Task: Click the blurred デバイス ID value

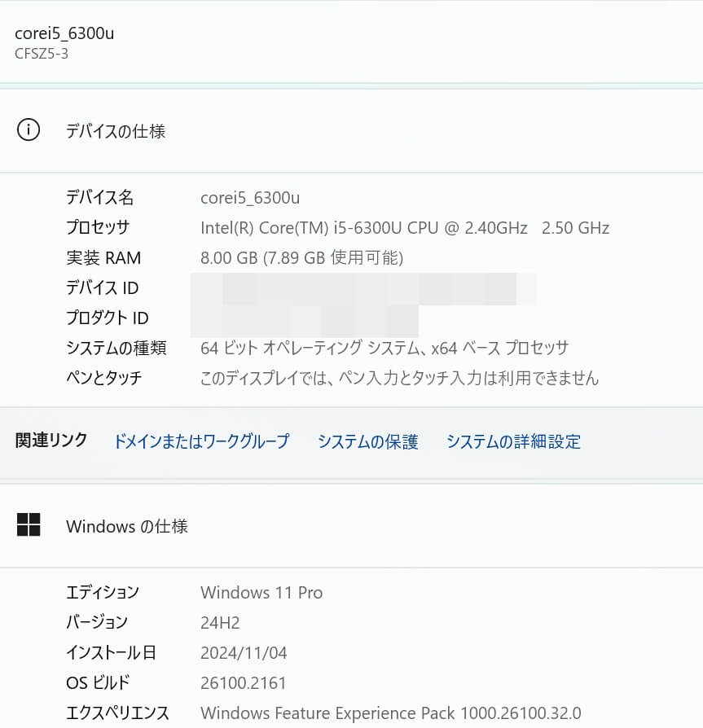Action: 363,289
